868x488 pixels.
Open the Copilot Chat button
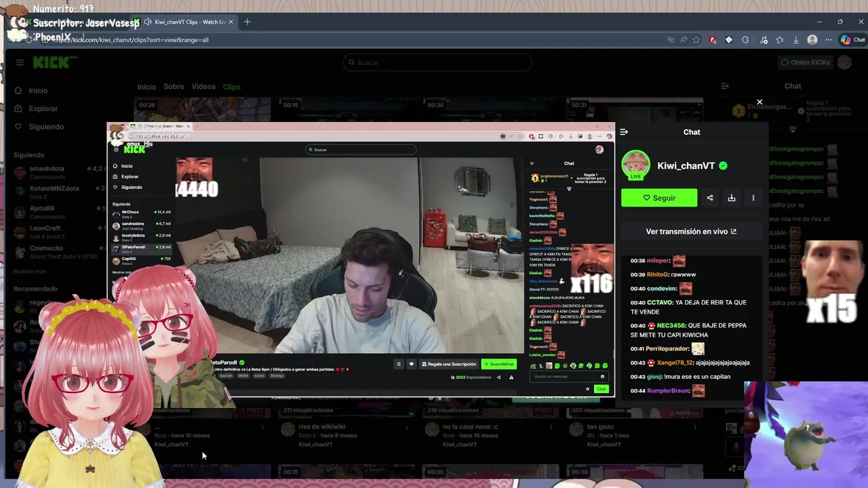853,40
